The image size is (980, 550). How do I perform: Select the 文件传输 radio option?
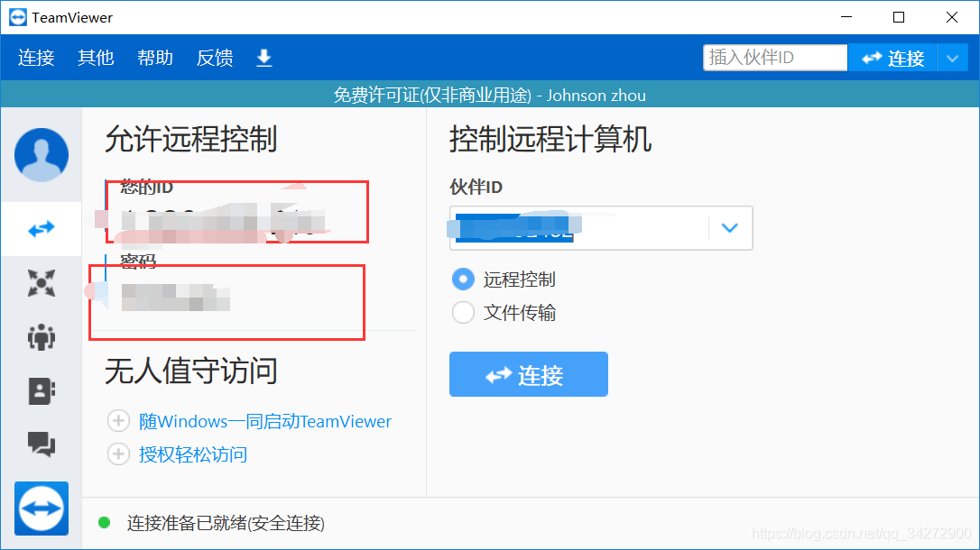(x=463, y=312)
